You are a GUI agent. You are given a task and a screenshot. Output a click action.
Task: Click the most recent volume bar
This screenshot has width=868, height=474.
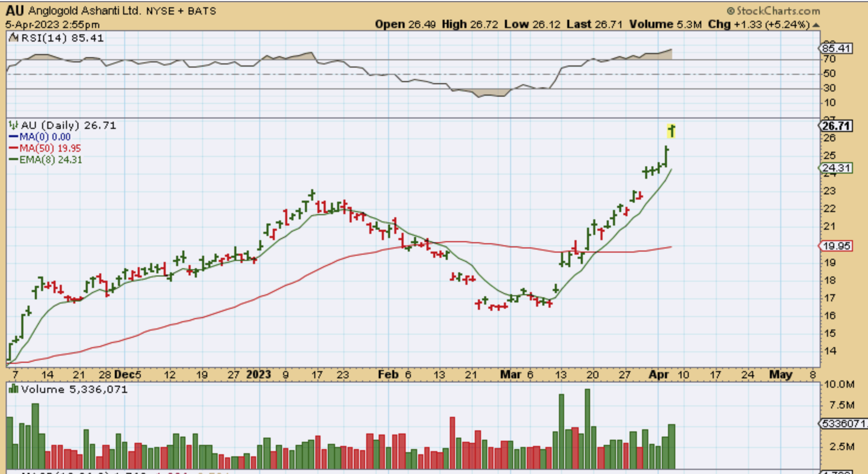[672, 447]
